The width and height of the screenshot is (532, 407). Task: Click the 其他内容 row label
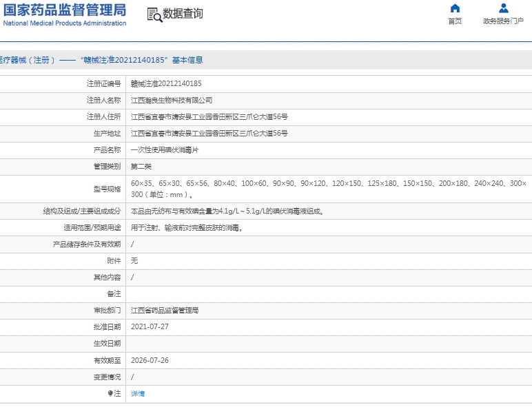pos(108,278)
